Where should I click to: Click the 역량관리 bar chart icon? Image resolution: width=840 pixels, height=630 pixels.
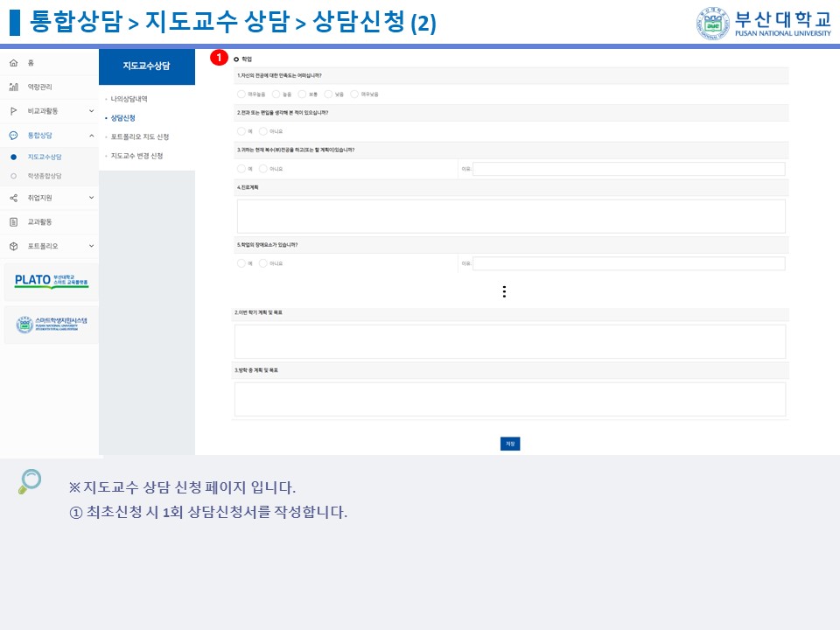tap(13, 87)
